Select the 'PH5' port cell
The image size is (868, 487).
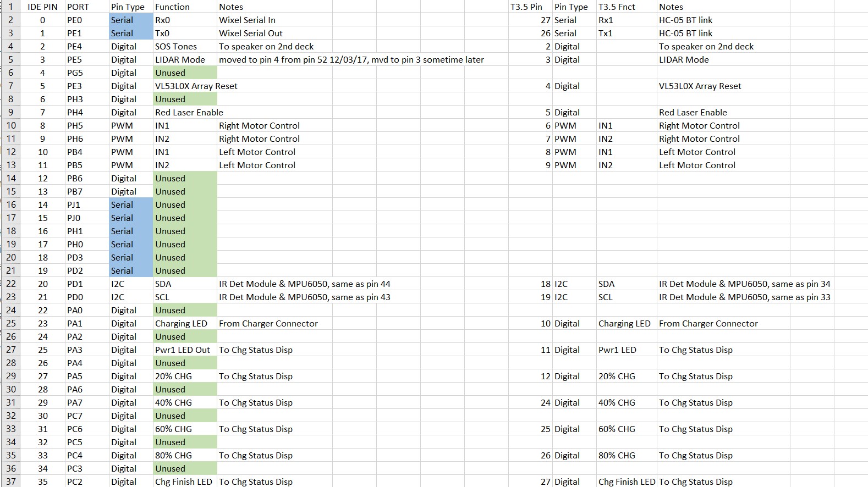point(86,125)
